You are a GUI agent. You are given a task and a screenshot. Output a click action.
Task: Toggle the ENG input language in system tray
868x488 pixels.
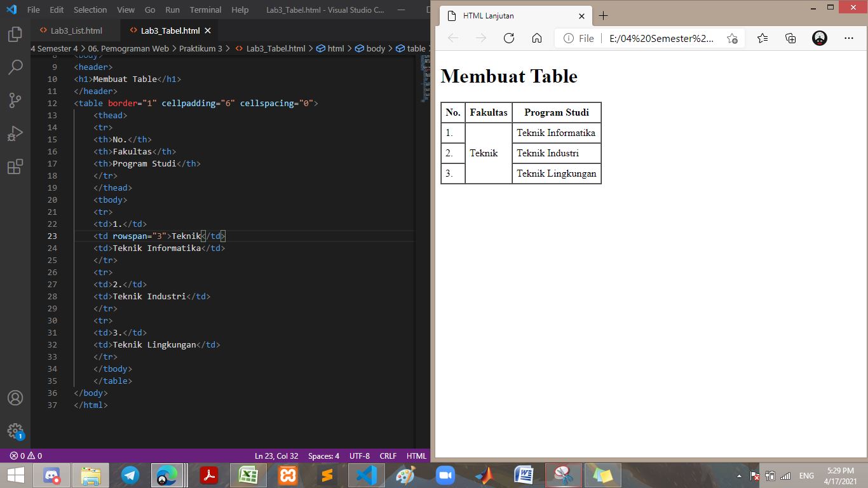[x=806, y=475]
